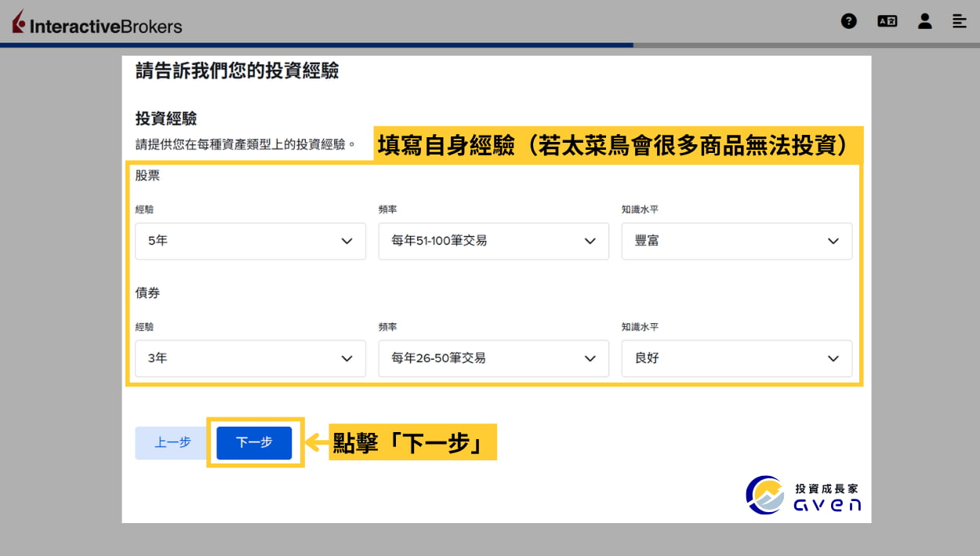Open the language switcher icon
This screenshot has width=980, height=556.
point(887,21)
